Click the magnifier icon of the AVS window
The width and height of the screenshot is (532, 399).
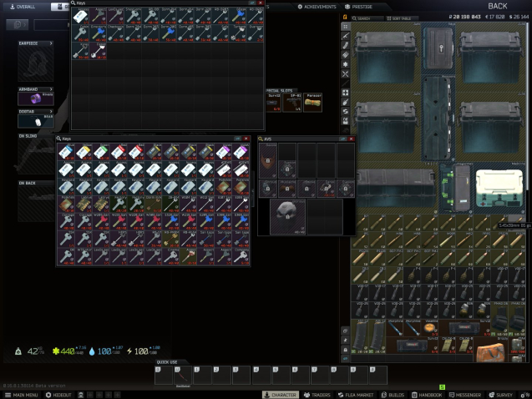tap(261, 139)
